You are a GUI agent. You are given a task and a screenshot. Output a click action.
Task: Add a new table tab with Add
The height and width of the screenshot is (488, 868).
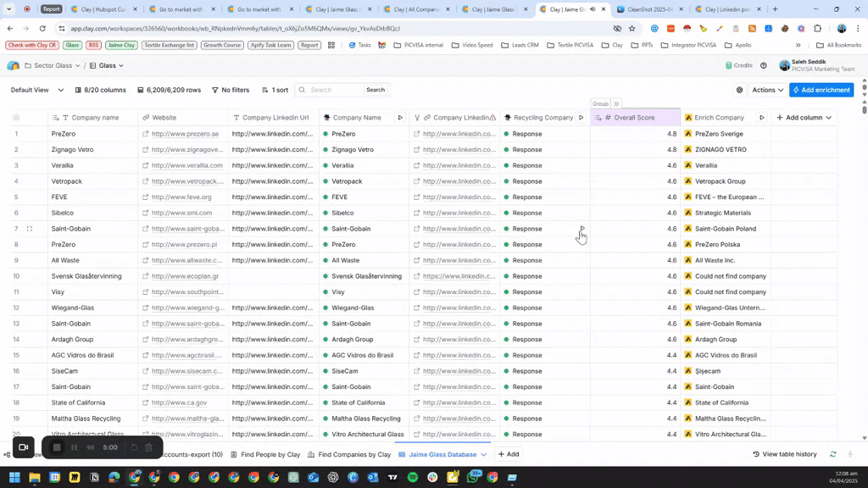click(509, 454)
